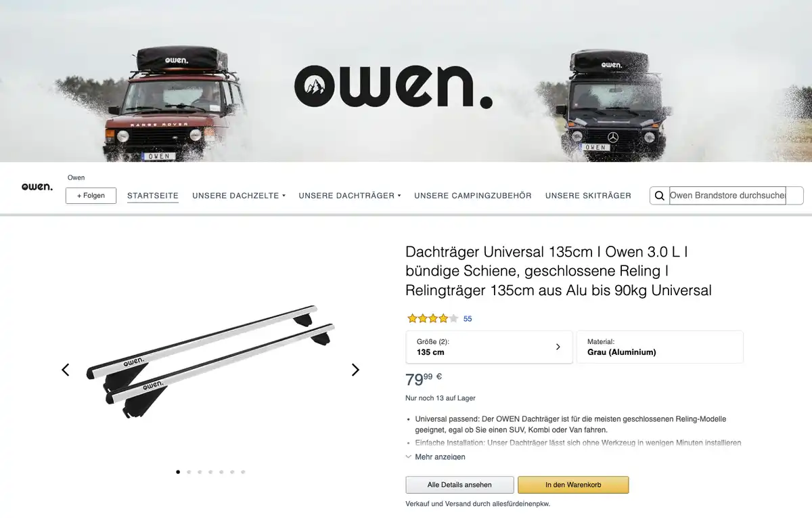Go to the Startseite tab
This screenshot has height=518, width=812.
153,196
